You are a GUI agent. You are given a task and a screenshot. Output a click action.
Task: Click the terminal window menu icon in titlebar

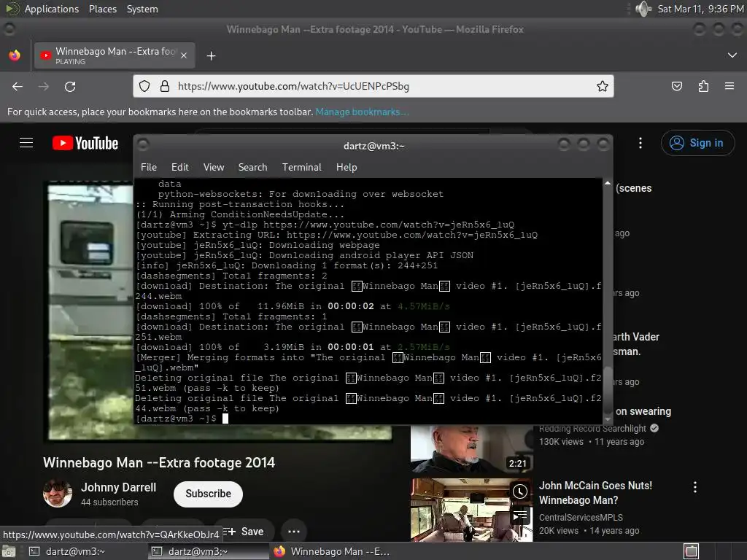pyautogui.click(x=143, y=145)
